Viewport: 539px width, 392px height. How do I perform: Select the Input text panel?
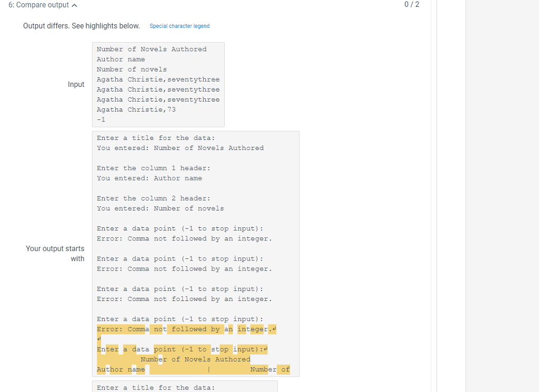[158, 84]
